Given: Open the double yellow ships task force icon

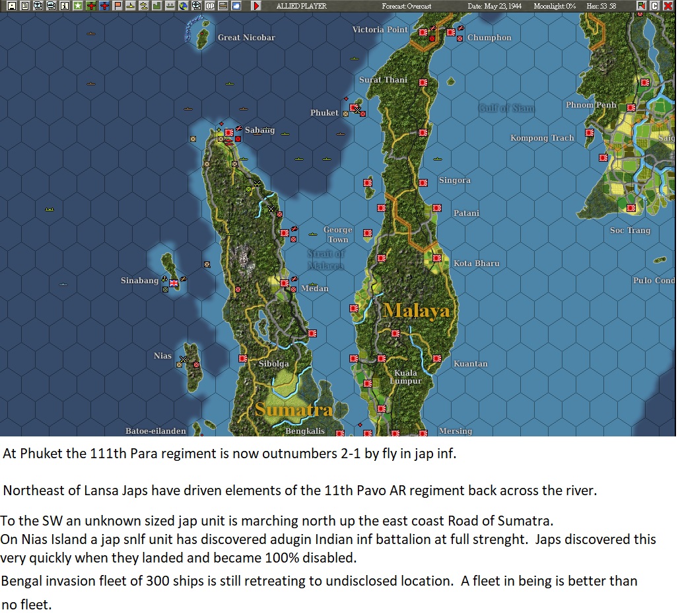Looking at the screenshot, I should [x=143, y=6].
